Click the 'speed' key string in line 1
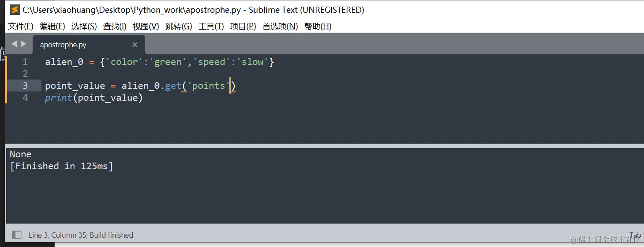644x247 pixels. 211,62
